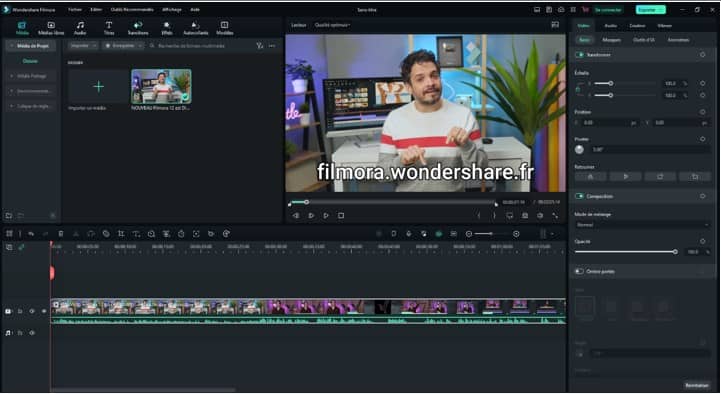Screen dimensions: 721x394
Task: Enable the Ombre portée switch
Action: pyautogui.click(x=579, y=271)
